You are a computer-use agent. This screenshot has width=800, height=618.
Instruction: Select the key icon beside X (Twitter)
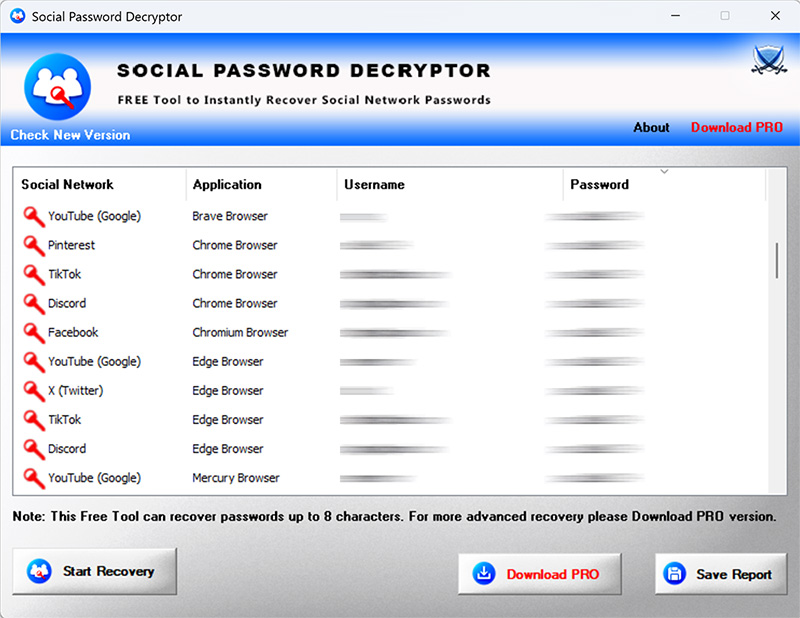(34, 390)
